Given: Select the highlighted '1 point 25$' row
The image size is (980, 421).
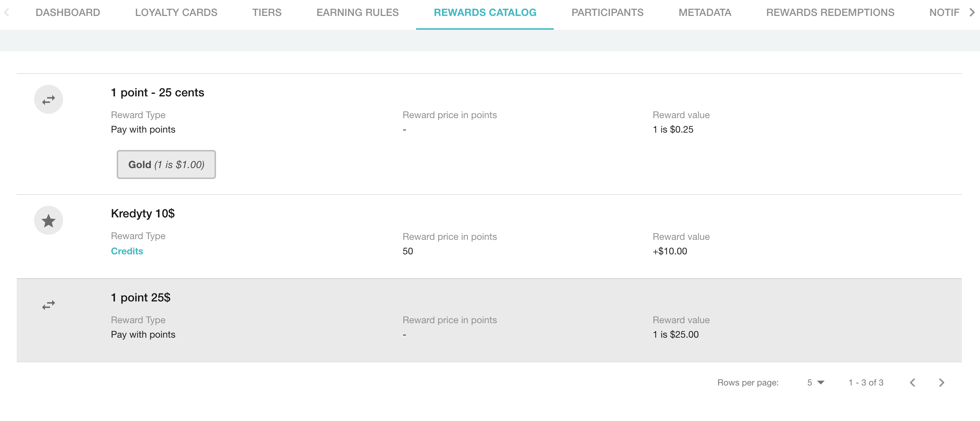Looking at the screenshot, I should (x=140, y=297).
